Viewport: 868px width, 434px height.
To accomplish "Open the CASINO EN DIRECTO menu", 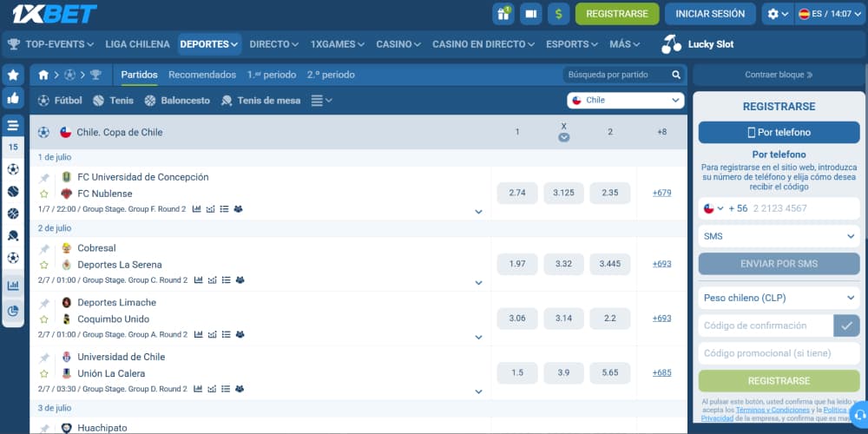I will pyautogui.click(x=483, y=44).
